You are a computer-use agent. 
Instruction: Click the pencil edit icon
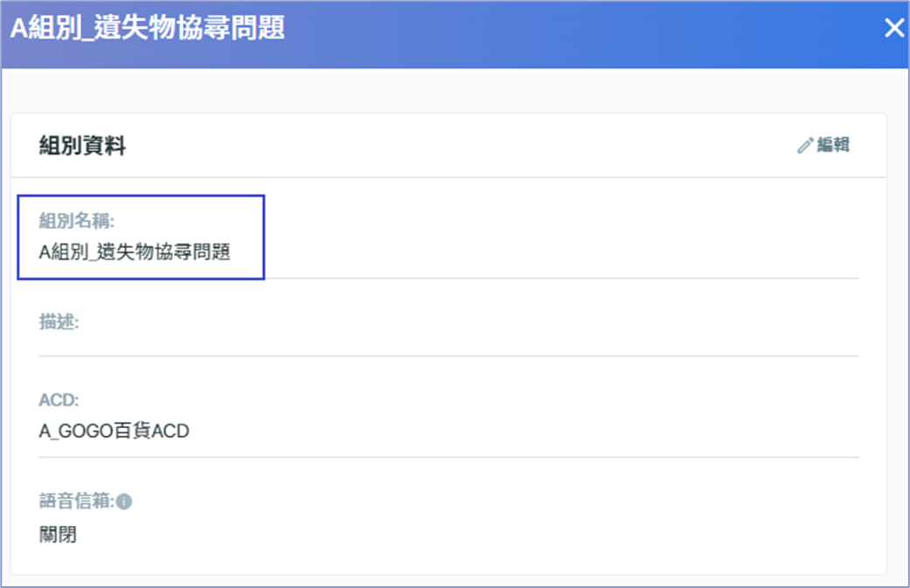click(x=805, y=145)
